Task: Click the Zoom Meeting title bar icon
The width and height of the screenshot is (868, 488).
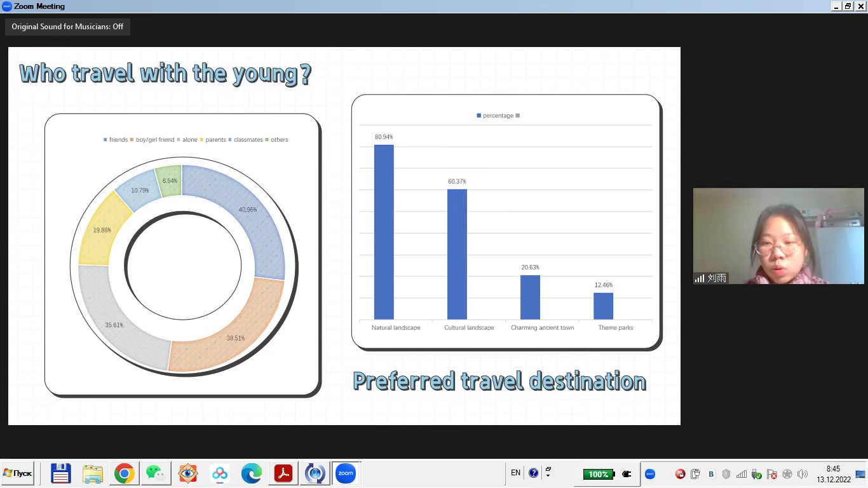Action: 7,6
